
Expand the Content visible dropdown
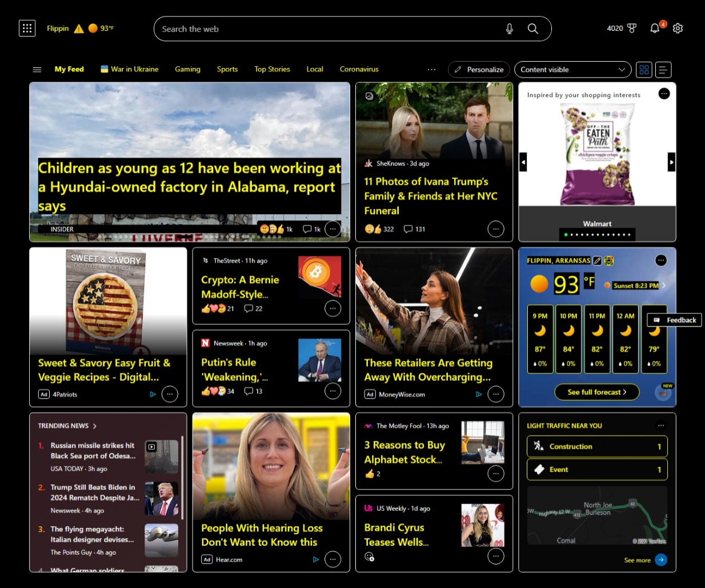click(572, 70)
